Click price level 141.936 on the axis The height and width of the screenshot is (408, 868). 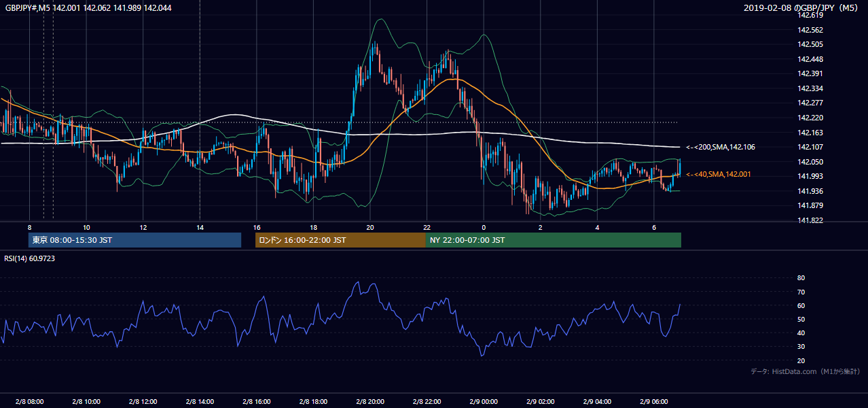[x=810, y=191]
